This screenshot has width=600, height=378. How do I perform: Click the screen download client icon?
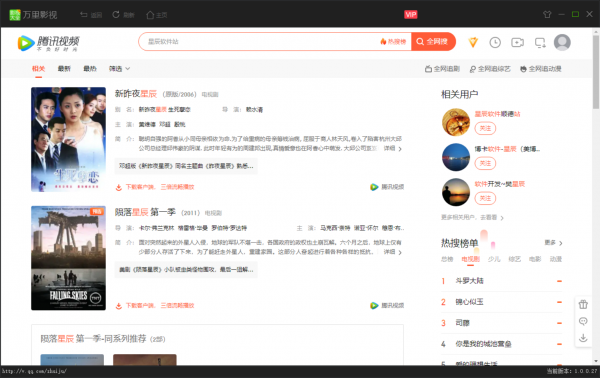tap(540, 42)
